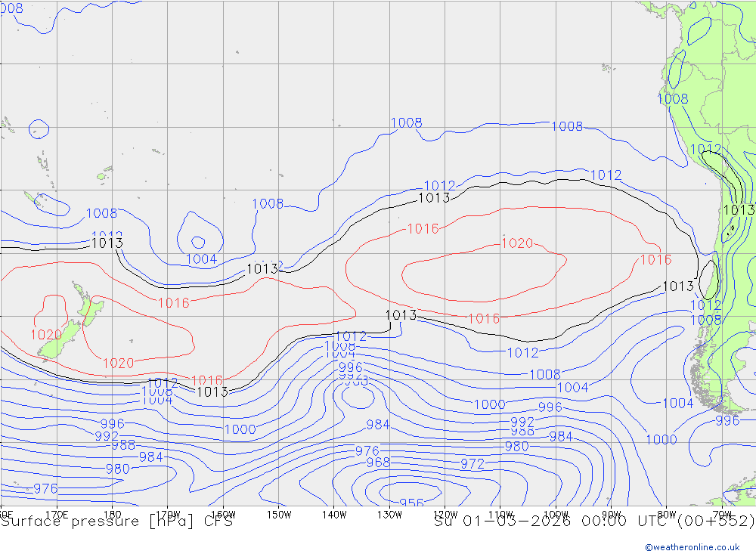Select the 160W longitude label
This screenshot has height=554, width=756.
coord(224,515)
